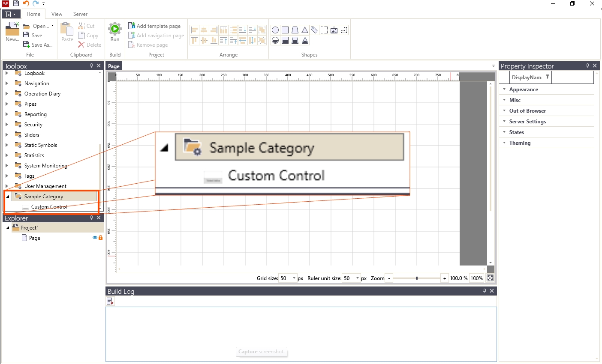Screen dimensions: 602x364
Task: Clear the Build Log with the list icon
Action: point(110,301)
